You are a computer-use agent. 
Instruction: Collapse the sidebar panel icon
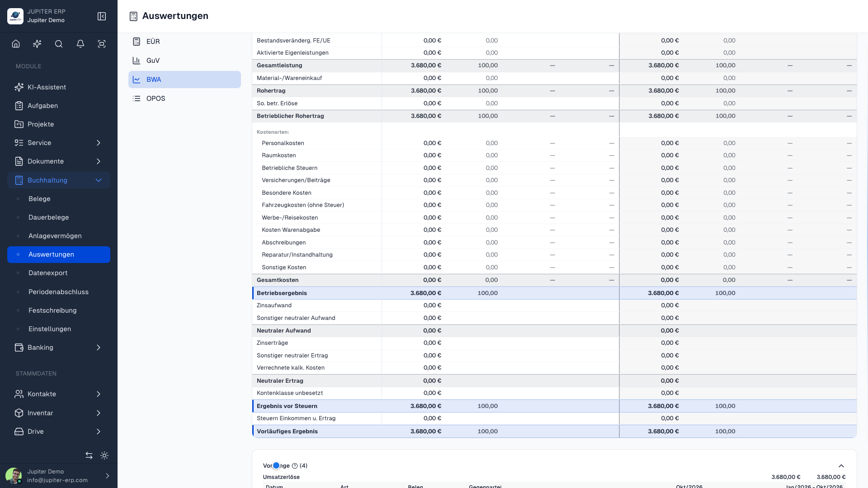(x=102, y=16)
